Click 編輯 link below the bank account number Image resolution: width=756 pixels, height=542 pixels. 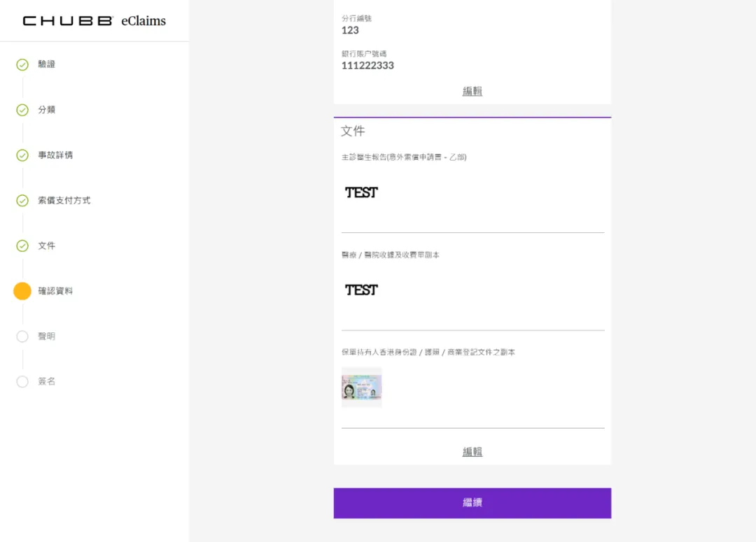[472, 91]
